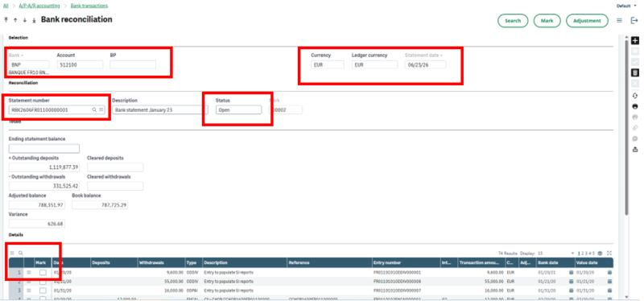Go to previous record arrow

point(15,20)
